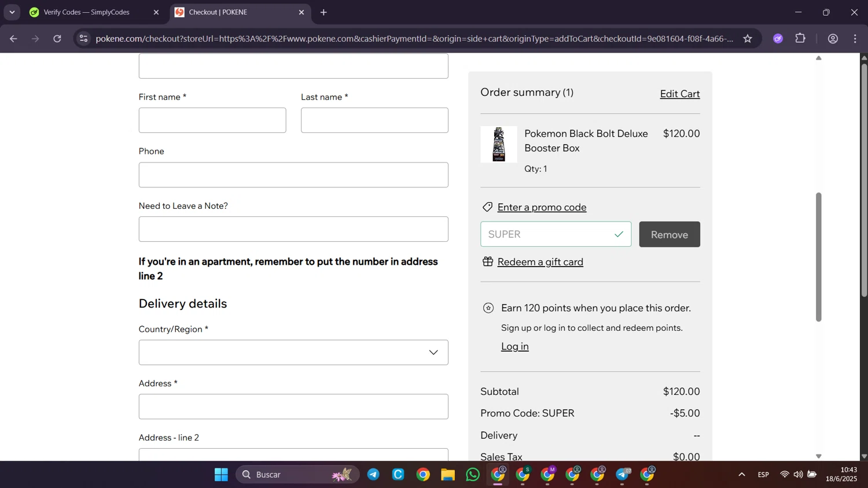Screen dimensions: 868x488
Task: Open the SimplyCodes extension icon
Action: [778, 39]
